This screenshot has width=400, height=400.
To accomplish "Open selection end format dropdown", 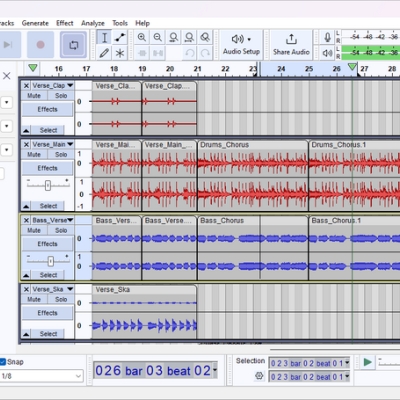I will pyautogui.click(x=347, y=377).
